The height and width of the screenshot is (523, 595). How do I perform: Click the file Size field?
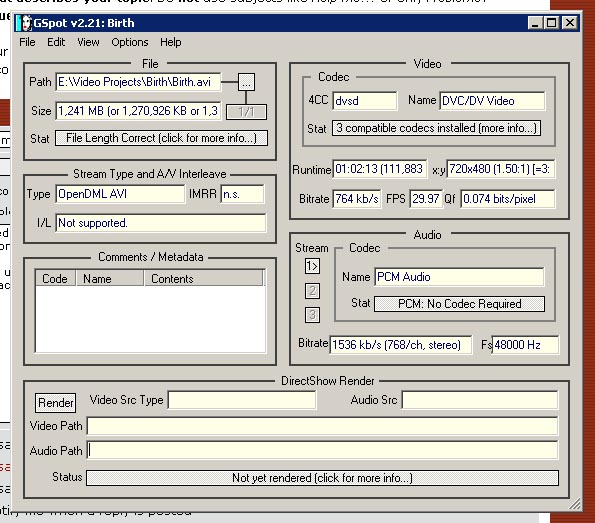tap(138, 111)
